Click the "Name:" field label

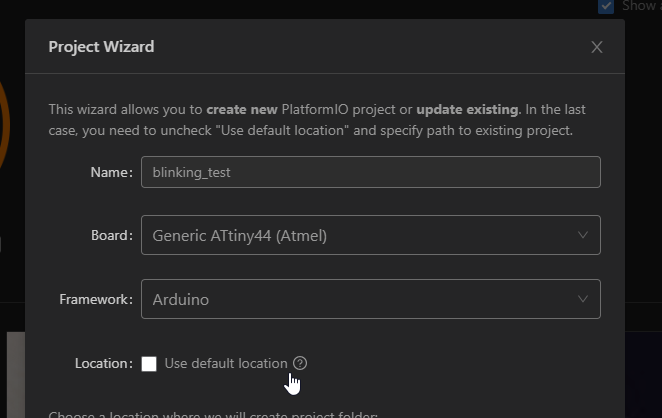pyautogui.click(x=111, y=172)
